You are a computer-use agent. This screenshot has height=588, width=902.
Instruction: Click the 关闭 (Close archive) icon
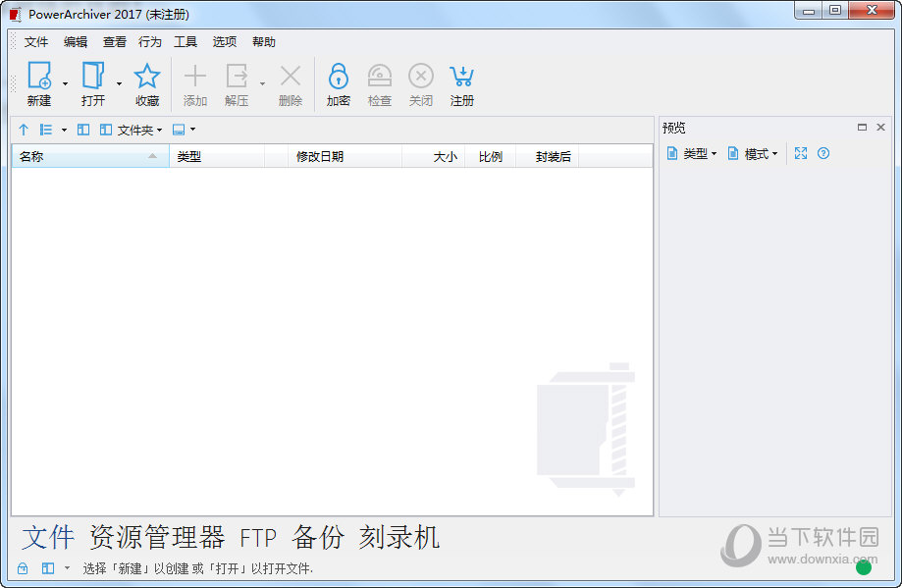click(420, 76)
